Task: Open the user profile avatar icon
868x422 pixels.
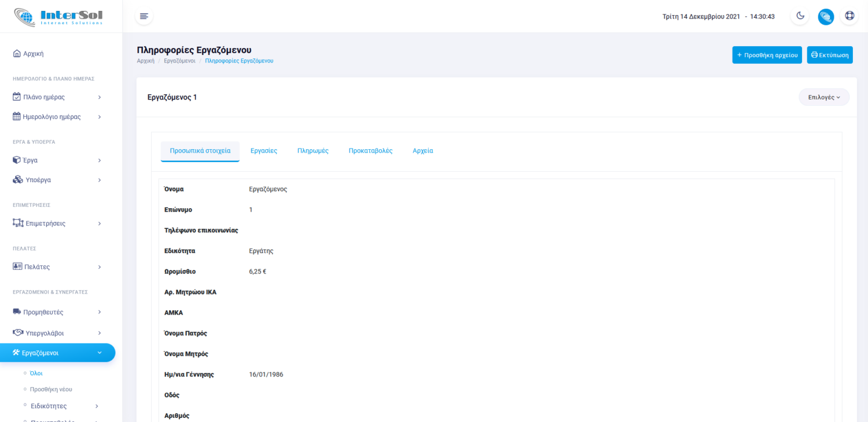Action: pyautogui.click(x=826, y=16)
